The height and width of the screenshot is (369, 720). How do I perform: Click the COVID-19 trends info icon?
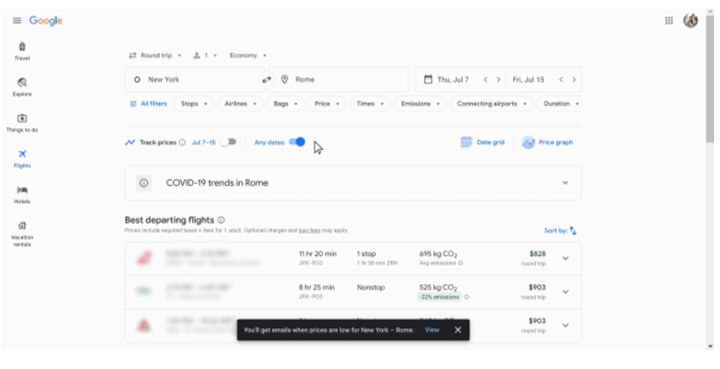(x=144, y=183)
